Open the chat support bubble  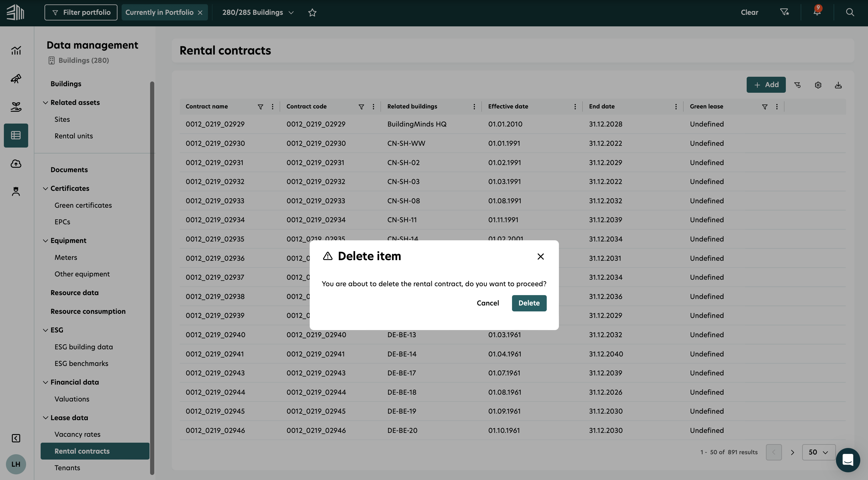[848, 460]
